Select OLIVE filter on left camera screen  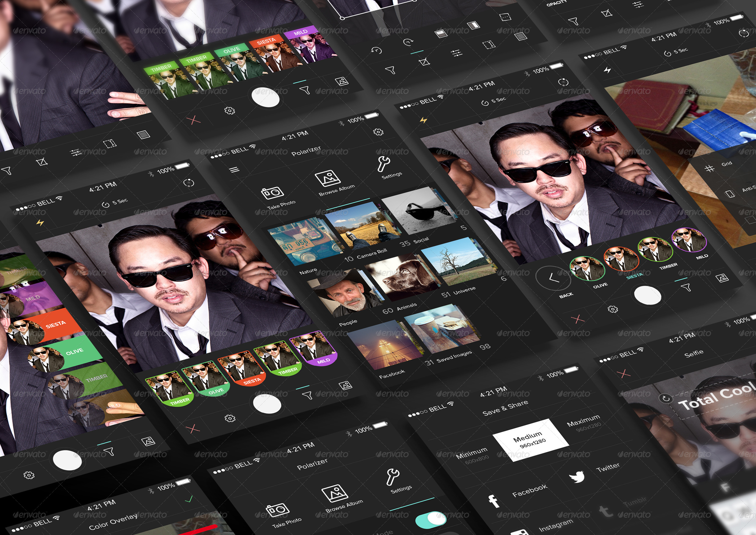tap(206, 379)
